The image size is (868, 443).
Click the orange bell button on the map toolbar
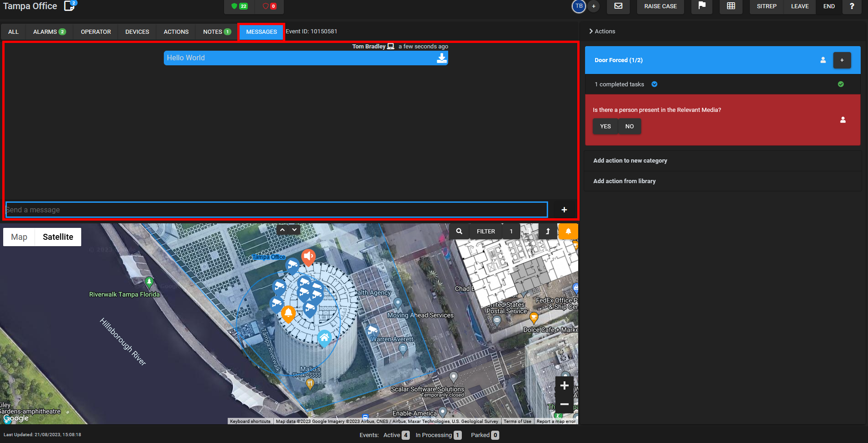point(568,232)
